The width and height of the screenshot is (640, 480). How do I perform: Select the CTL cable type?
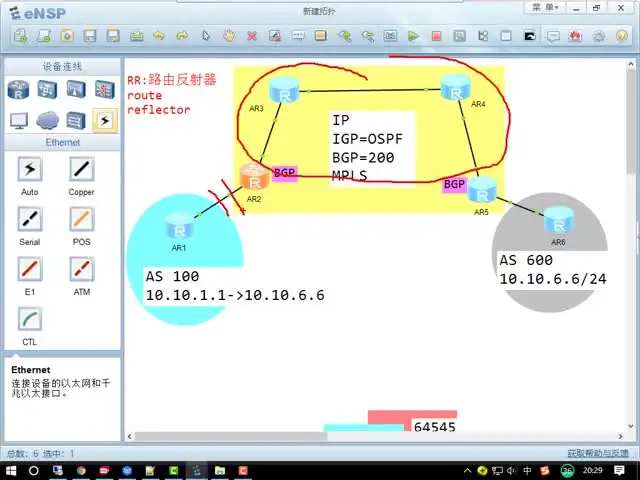click(x=31, y=320)
